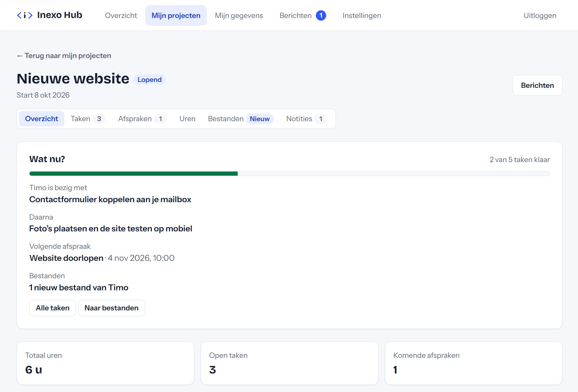Open the Uren tab
This screenshot has width=578, height=392.
(187, 119)
